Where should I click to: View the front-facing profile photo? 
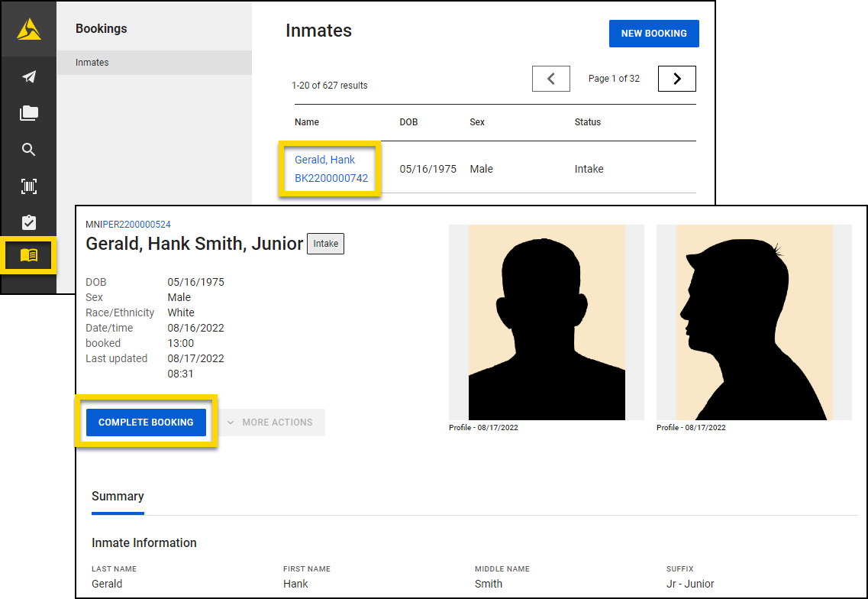click(x=547, y=322)
